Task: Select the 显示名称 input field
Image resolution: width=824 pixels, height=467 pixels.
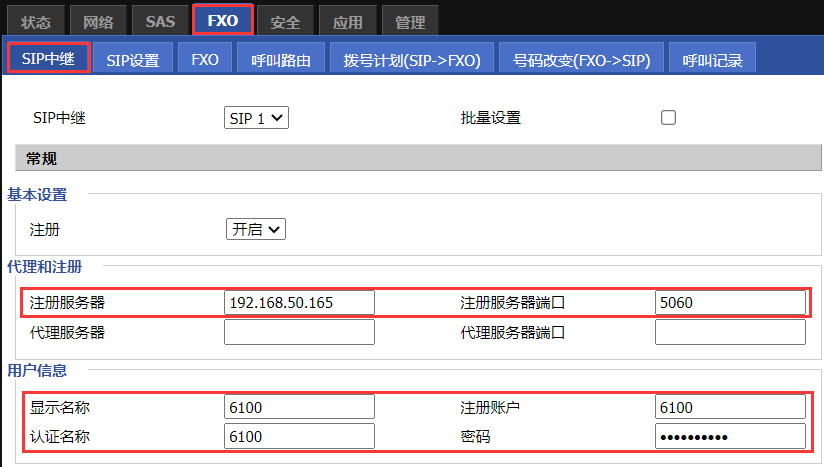Action: coord(299,407)
